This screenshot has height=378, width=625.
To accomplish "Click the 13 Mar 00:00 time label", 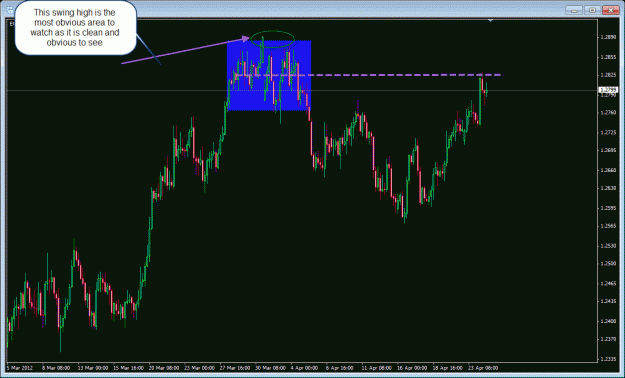I will click(92, 368).
